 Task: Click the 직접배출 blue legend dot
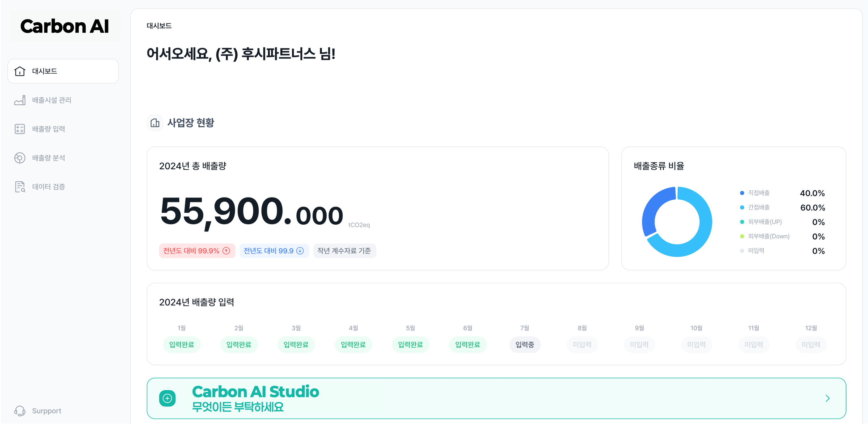742,193
